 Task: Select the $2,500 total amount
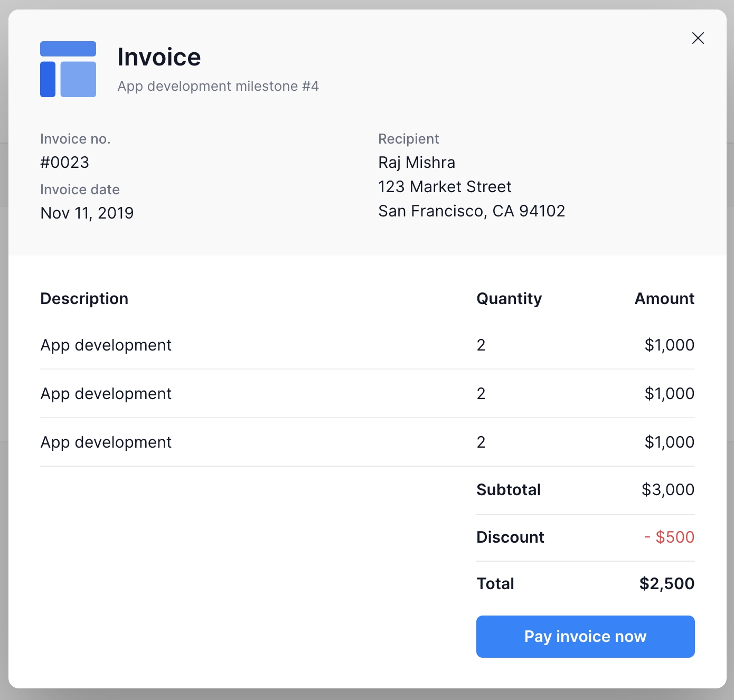pyautogui.click(x=666, y=583)
